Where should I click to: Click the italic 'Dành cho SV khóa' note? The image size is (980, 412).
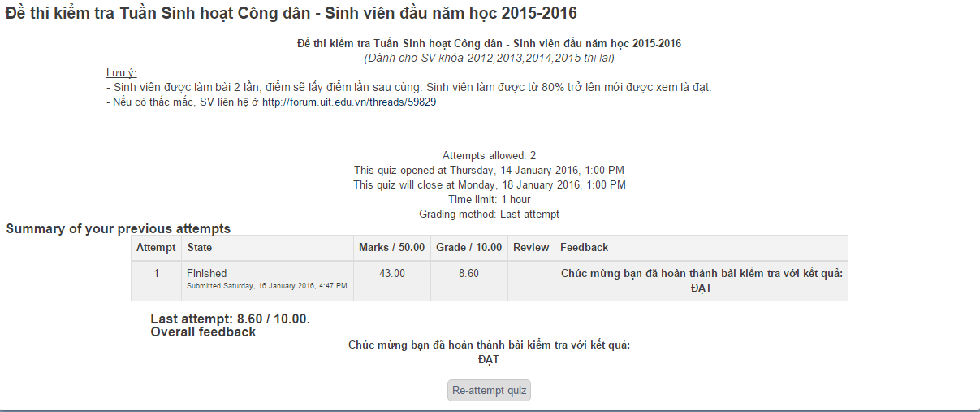(x=489, y=58)
